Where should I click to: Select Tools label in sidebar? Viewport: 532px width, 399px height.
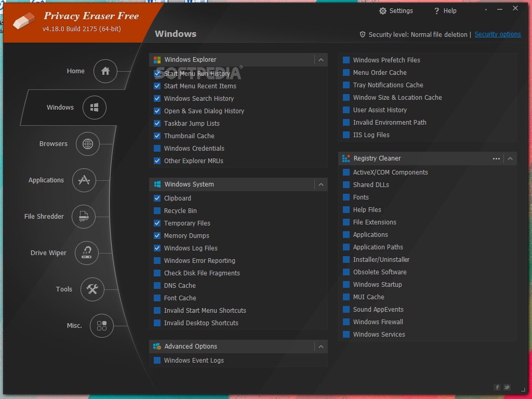(64, 289)
